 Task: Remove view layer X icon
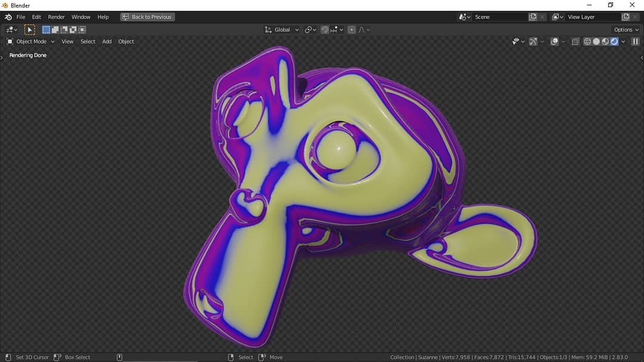(x=635, y=17)
